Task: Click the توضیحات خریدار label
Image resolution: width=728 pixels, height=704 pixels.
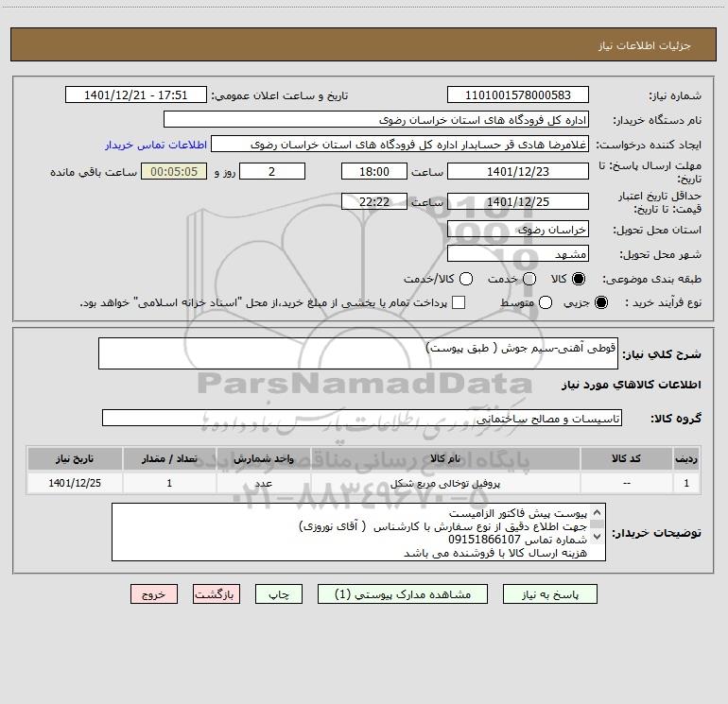Action: tap(656, 533)
